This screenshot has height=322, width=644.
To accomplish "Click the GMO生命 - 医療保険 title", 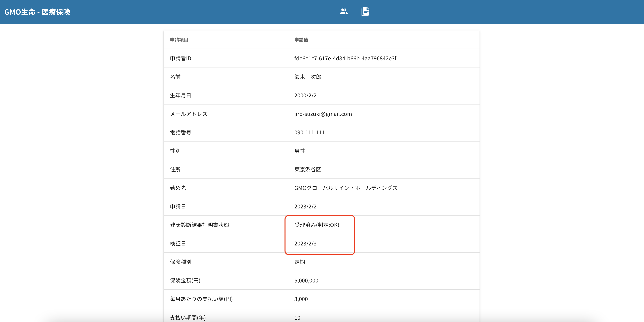I will (37, 12).
